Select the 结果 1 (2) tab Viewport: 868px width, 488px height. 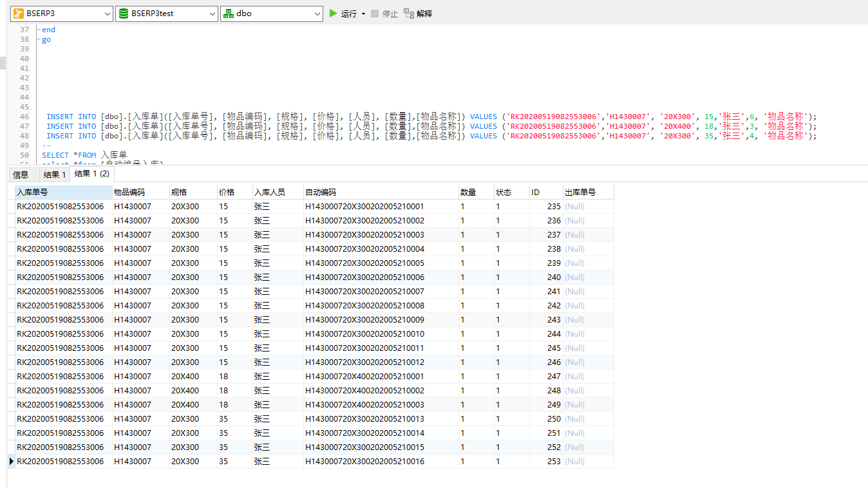click(91, 174)
